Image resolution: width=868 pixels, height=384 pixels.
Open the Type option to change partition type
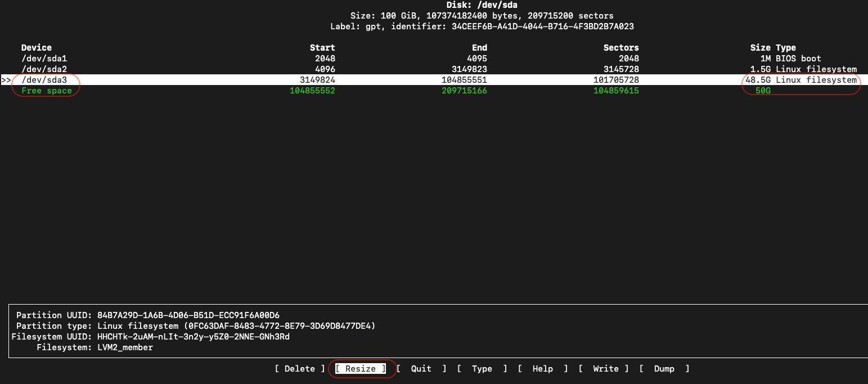tap(482, 369)
